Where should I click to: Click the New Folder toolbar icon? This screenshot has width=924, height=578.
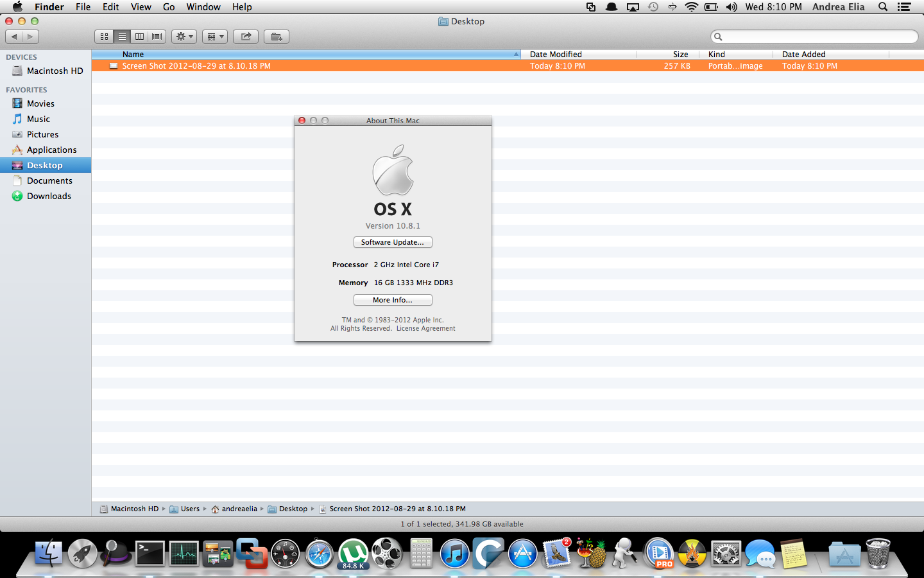point(277,37)
